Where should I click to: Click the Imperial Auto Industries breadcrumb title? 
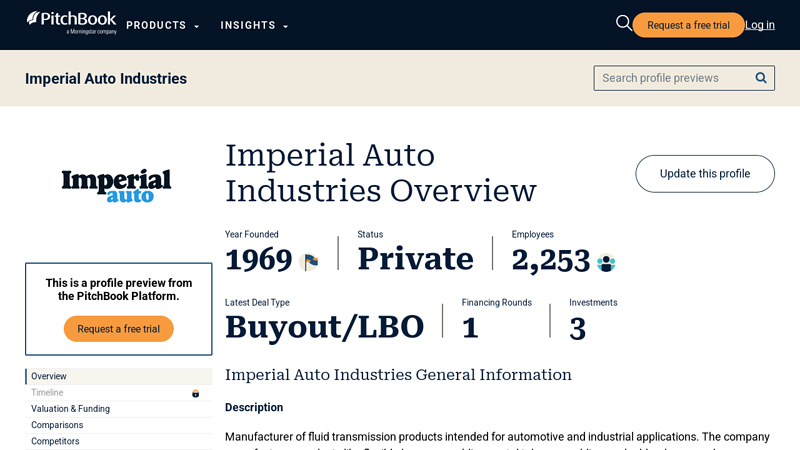[106, 79]
